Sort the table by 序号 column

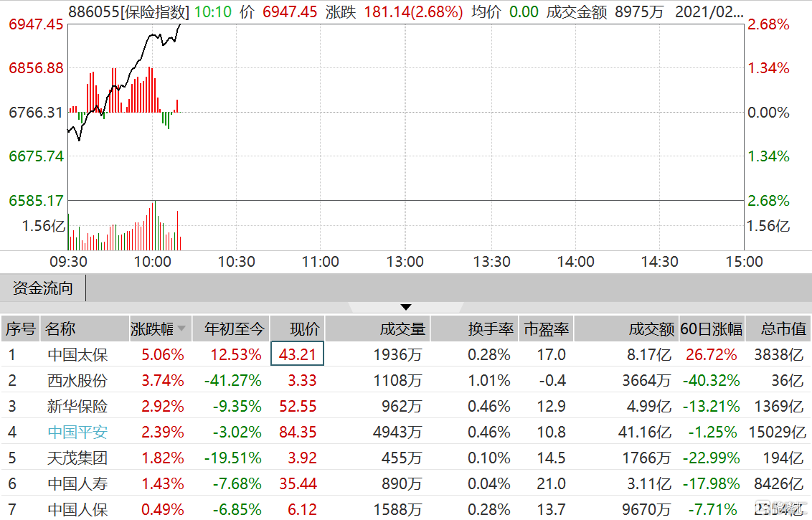coord(20,328)
